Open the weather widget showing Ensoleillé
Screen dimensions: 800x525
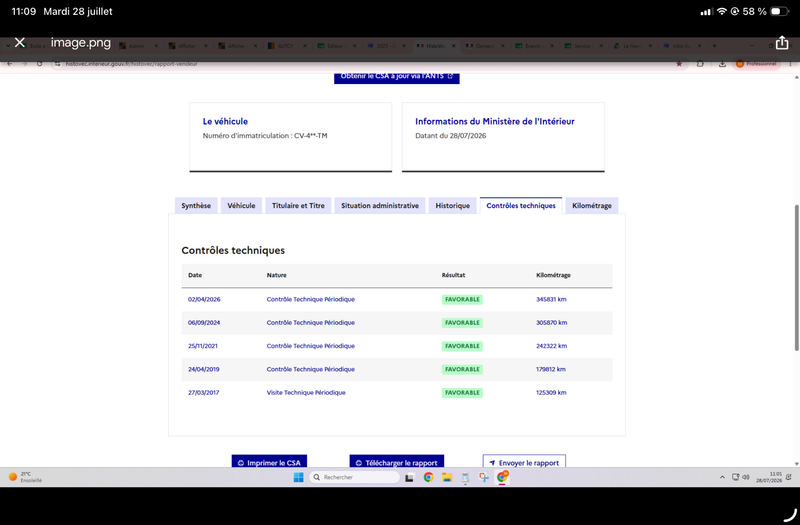pyautogui.click(x=25, y=477)
